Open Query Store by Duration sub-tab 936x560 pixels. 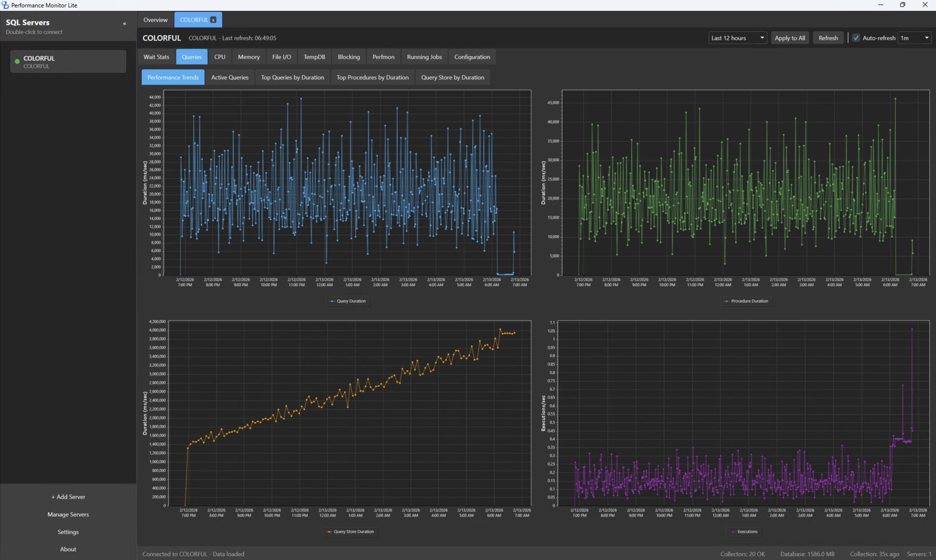coord(452,77)
